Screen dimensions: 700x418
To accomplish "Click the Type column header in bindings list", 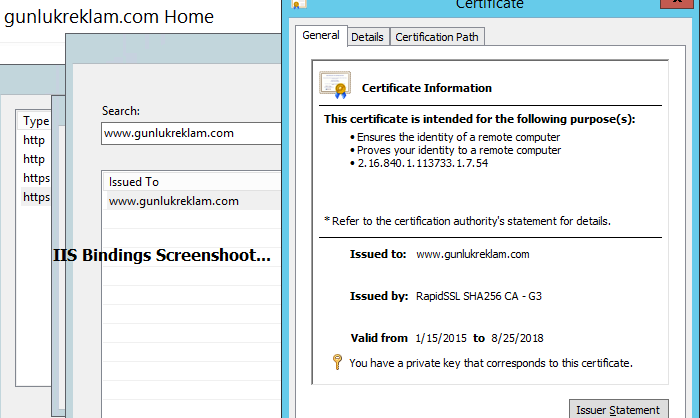I will [x=35, y=121].
